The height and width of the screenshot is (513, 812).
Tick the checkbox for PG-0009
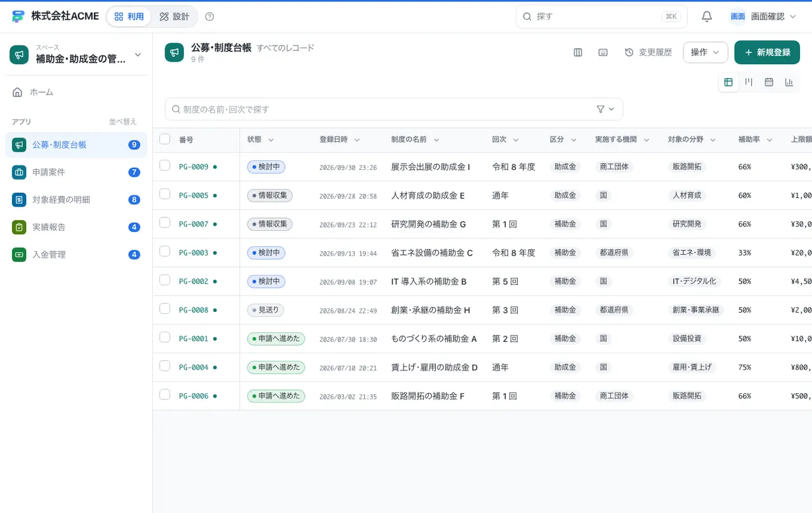tap(165, 166)
